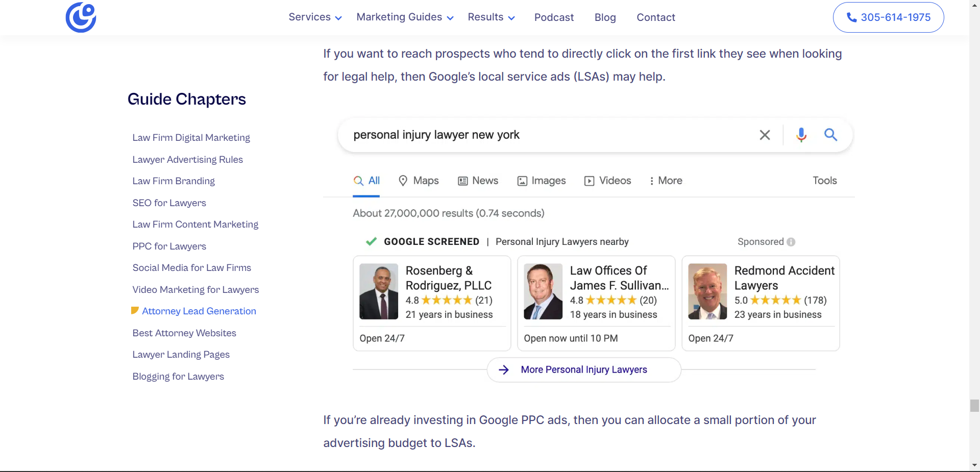The height and width of the screenshot is (472, 980).
Task: Open the Lawyer Landing Pages chapter
Action: tap(181, 355)
